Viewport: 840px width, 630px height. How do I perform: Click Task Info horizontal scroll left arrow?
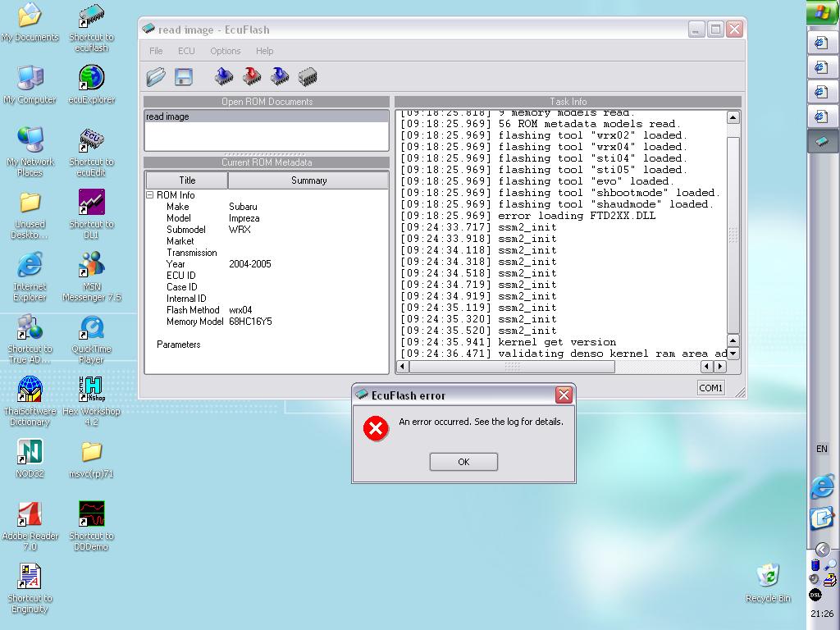pos(402,367)
